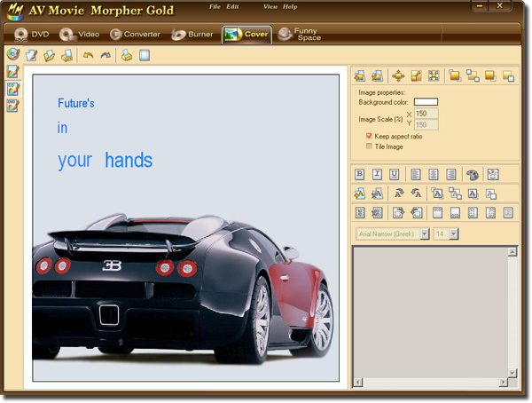Send text to back
The height and width of the screenshot is (403, 532).
473,194
